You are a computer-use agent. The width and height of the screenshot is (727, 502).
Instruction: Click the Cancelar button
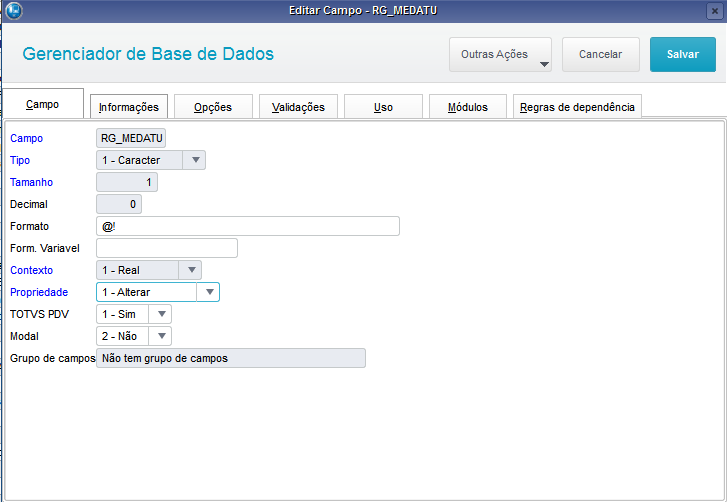point(600,54)
